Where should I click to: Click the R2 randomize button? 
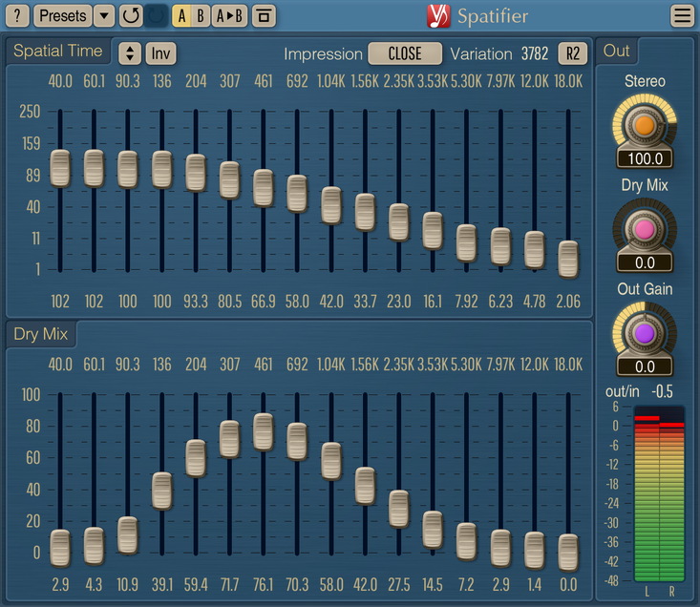[x=573, y=53]
